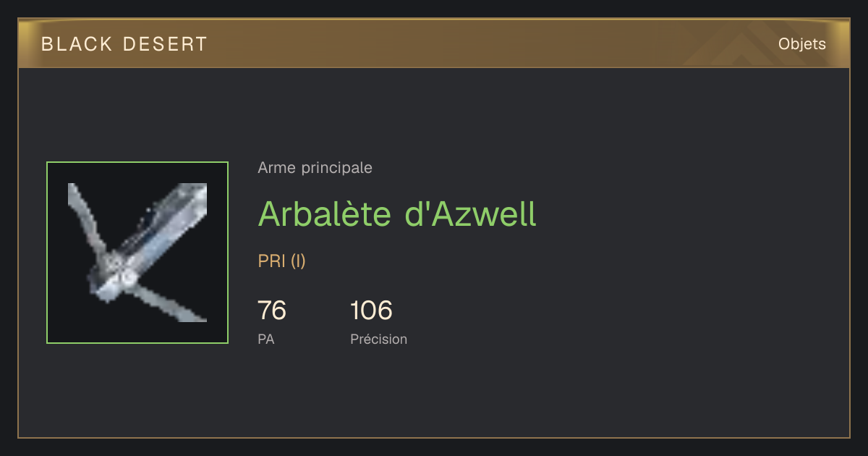Click the crossbow's lower bow limb
The width and height of the screenshot is (868, 456).
166,304
